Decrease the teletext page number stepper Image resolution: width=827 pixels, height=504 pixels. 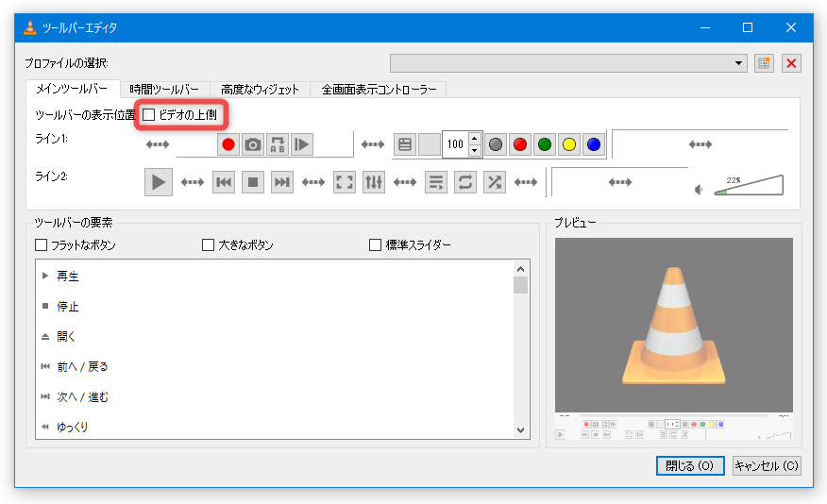point(475,151)
